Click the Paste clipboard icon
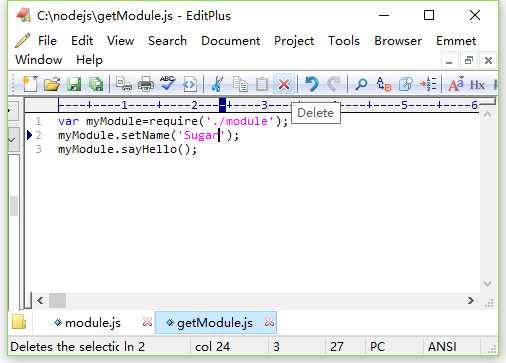The image size is (506, 363). click(x=262, y=84)
